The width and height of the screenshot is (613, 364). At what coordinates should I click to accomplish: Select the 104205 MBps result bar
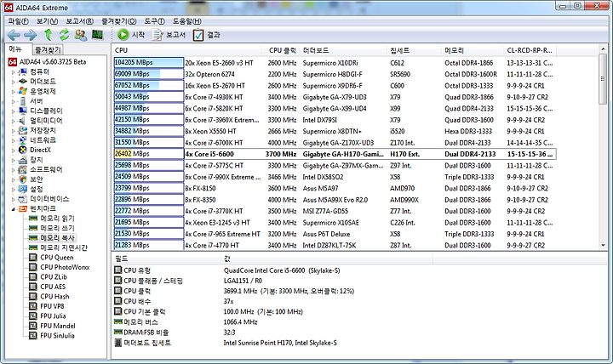(x=148, y=62)
